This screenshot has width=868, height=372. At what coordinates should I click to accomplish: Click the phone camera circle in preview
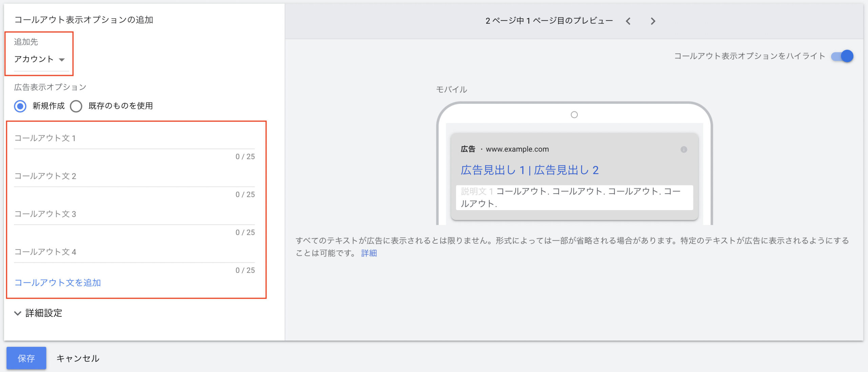coord(574,115)
